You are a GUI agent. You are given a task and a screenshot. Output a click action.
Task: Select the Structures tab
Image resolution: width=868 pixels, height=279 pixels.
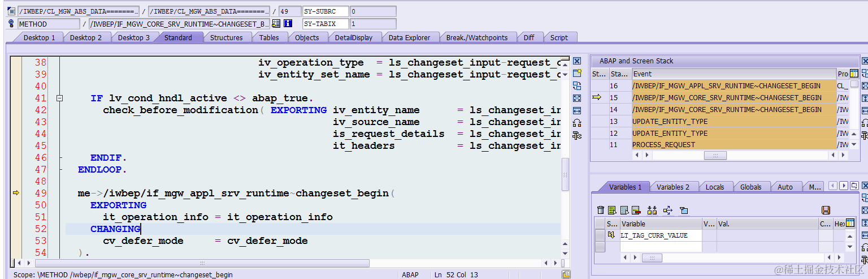(226, 37)
